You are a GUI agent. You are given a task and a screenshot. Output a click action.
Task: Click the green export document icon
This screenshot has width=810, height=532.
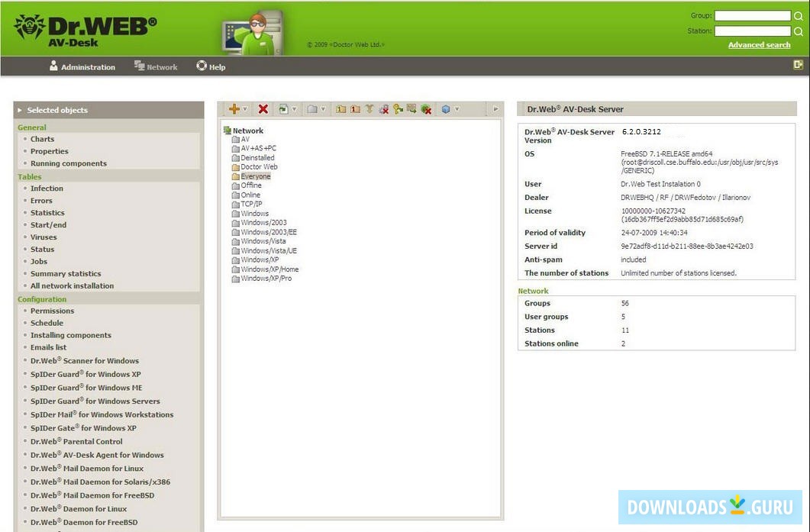[x=283, y=109]
